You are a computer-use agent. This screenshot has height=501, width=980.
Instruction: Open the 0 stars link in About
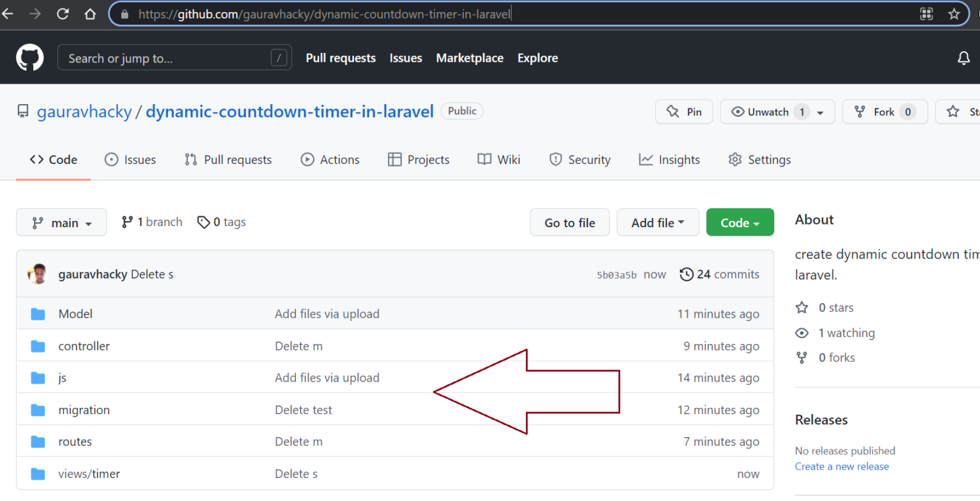(x=824, y=308)
